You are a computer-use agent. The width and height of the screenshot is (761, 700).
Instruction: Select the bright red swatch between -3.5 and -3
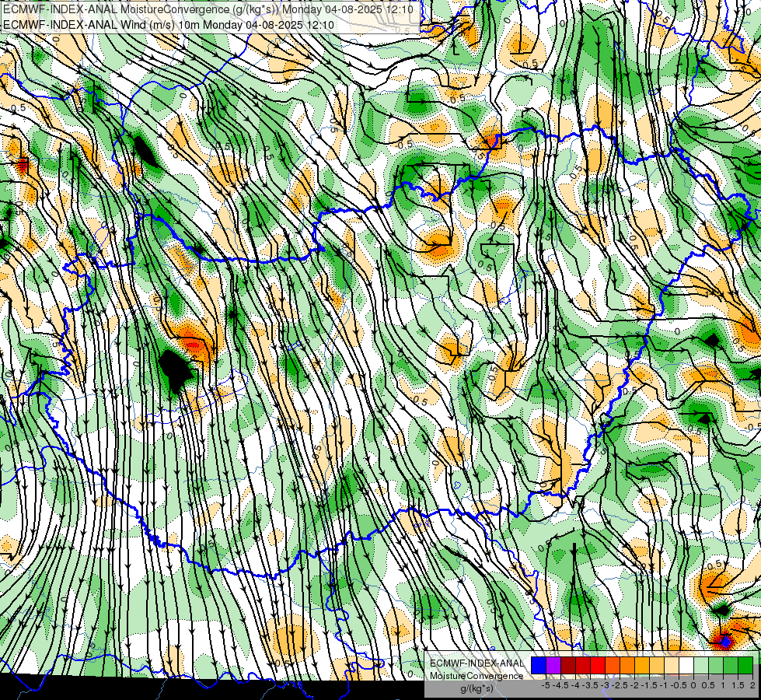(598, 666)
